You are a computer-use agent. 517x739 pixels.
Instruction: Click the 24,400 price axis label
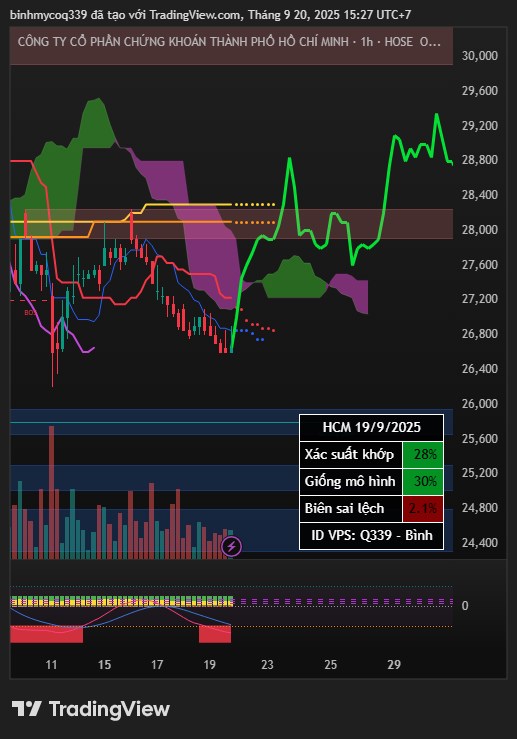479,542
